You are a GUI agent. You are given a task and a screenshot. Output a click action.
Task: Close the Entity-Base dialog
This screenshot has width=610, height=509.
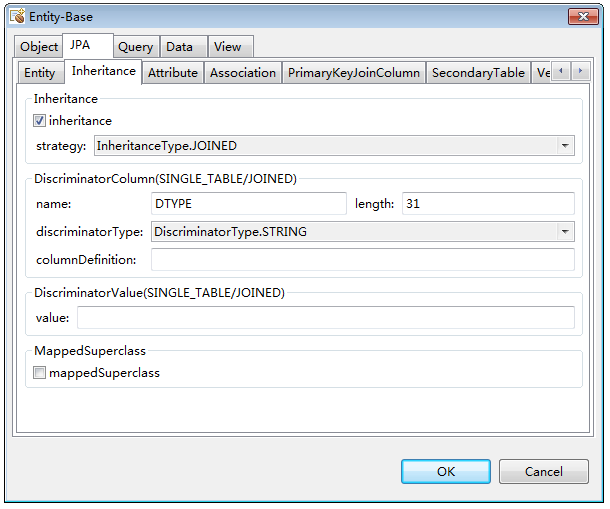pos(582,17)
